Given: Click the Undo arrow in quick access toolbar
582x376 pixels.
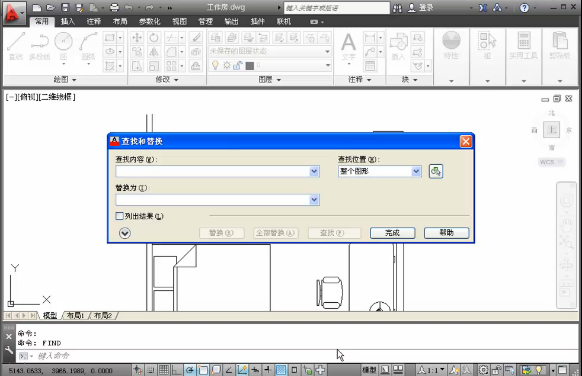Looking at the screenshot, I should point(129,7).
